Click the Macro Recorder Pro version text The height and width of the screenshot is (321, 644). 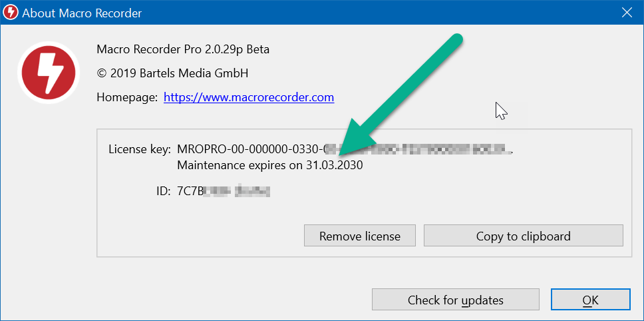coord(183,49)
